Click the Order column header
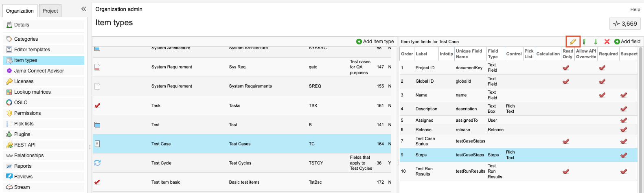The height and width of the screenshot is (193, 644). tap(407, 54)
